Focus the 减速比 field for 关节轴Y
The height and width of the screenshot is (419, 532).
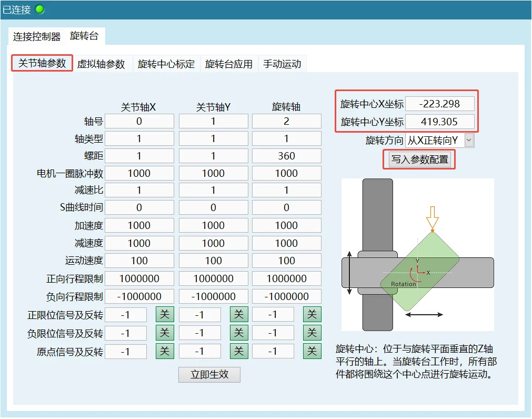coord(214,190)
